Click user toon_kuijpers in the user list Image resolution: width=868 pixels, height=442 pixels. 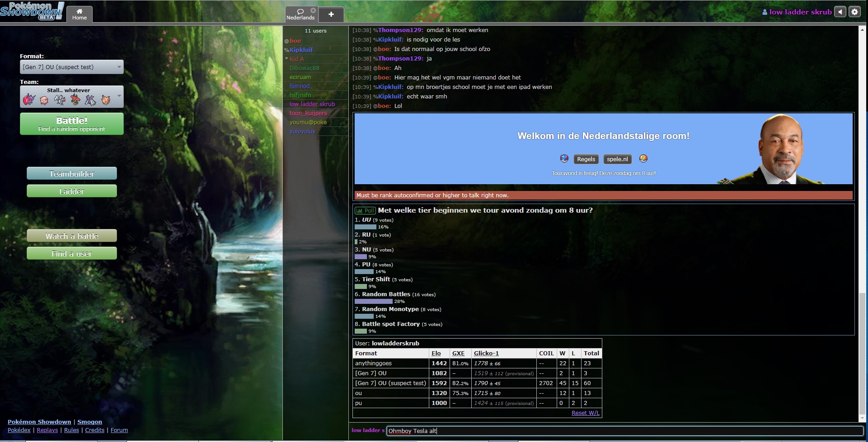[x=315, y=113]
